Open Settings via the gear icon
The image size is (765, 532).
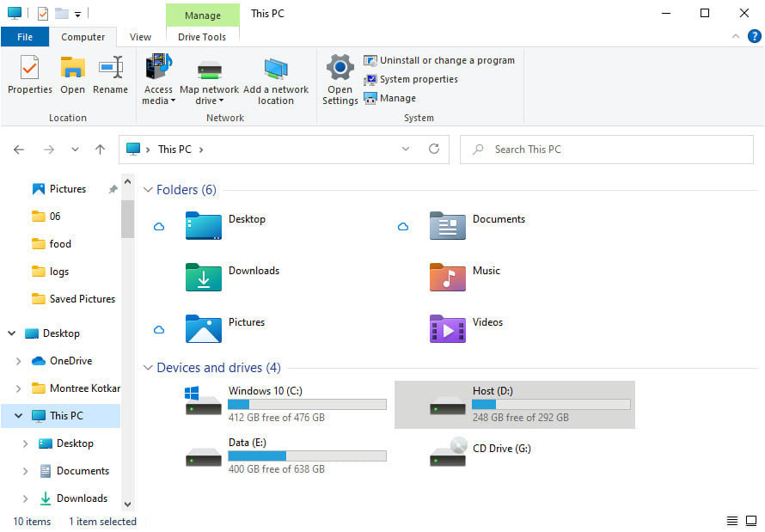pyautogui.click(x=340, y=77)
